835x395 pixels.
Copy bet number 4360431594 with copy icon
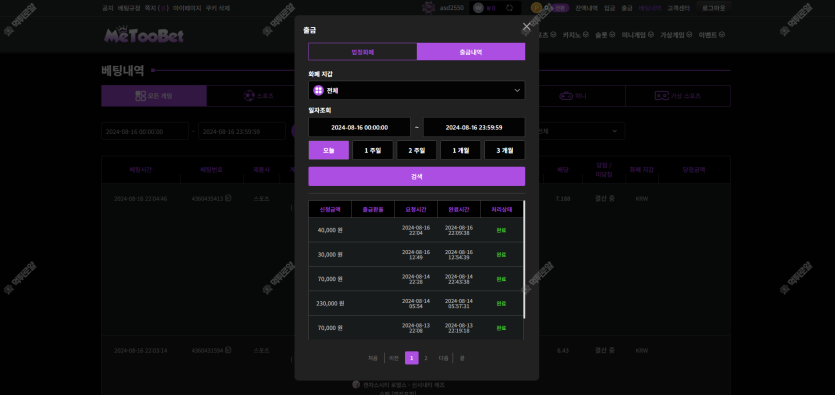(x=228, y=350)
